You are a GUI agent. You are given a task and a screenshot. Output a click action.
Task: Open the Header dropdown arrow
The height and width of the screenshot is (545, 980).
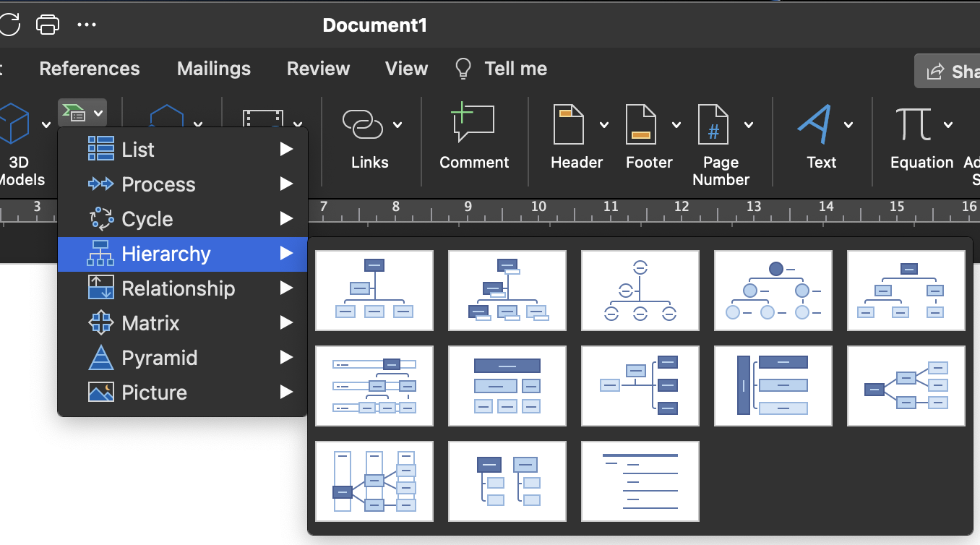604,124
